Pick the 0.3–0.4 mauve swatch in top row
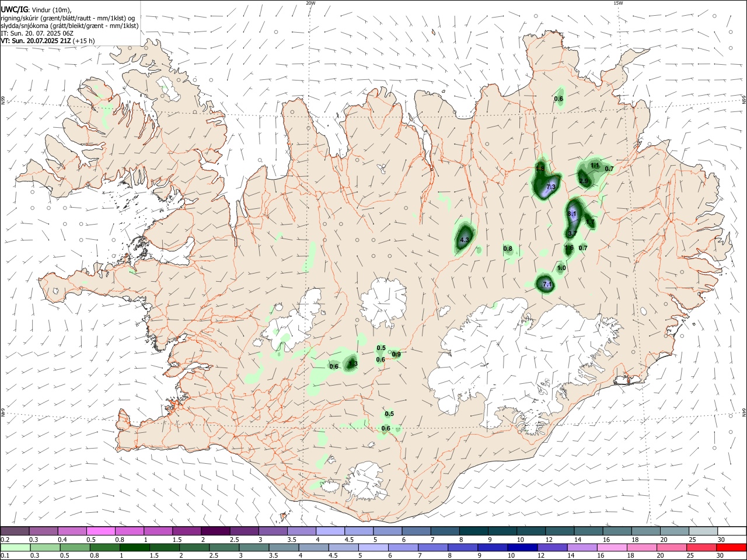The image size is (747, 560). [x=44, y=531]
